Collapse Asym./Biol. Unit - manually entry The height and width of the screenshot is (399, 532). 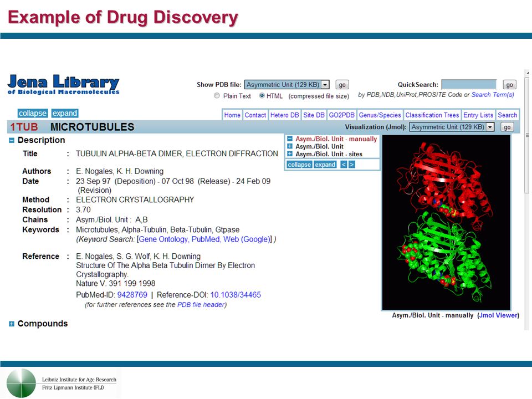click(x=290, y=139)
